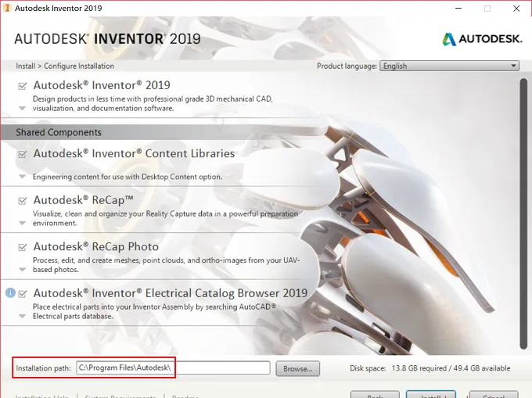Expand Content Libraries settings arrow
532x398 pixels.
coord(22,177)
